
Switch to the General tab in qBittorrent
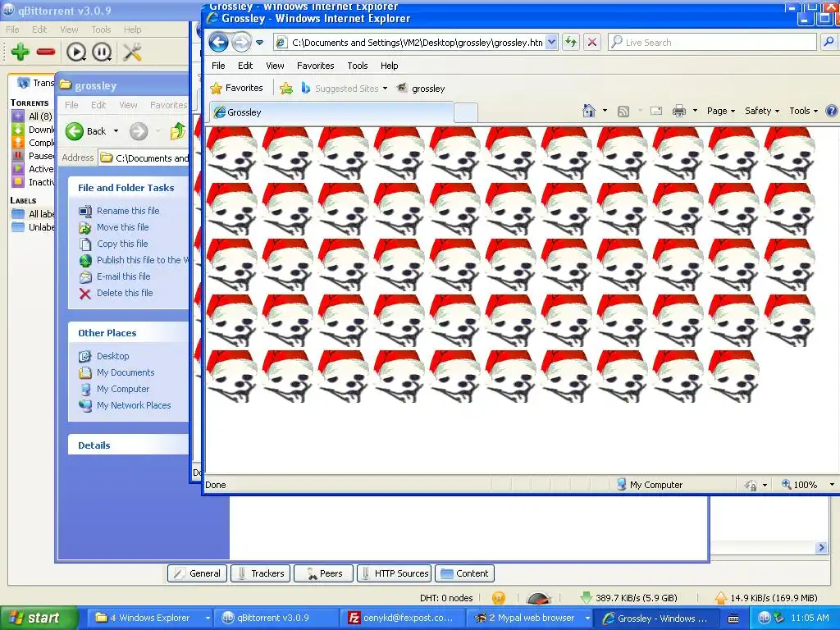pyautogui.click(x=197, y=573)
